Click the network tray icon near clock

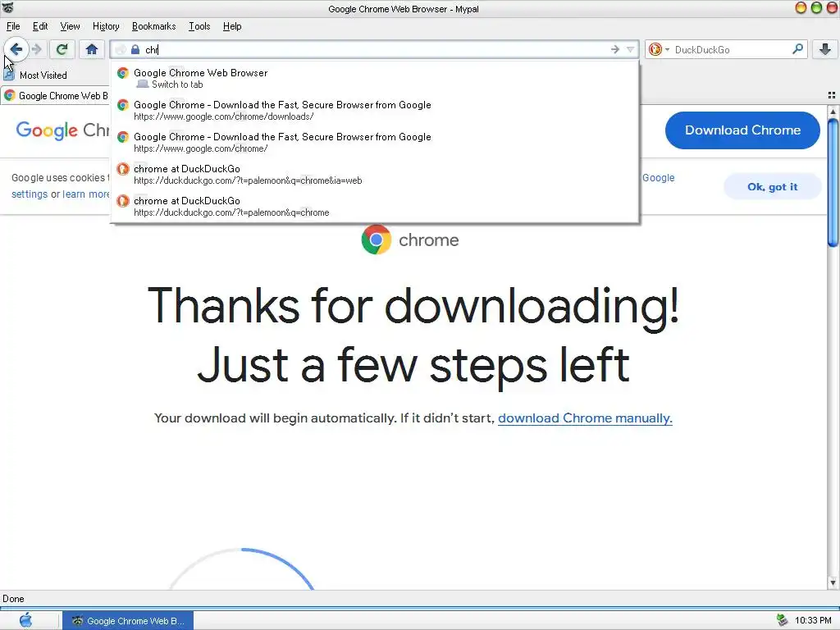click(x=782, y=620)
